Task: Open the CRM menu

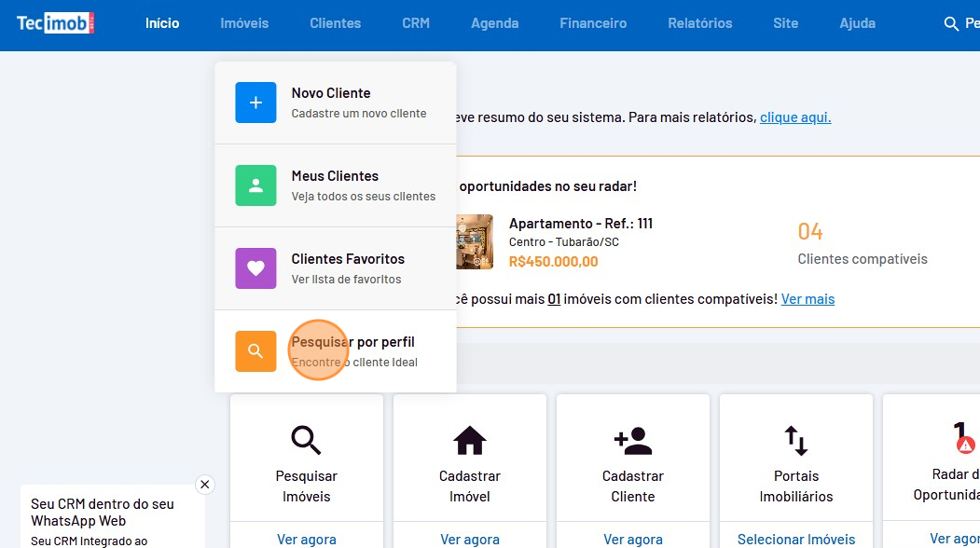Action: 416,23
